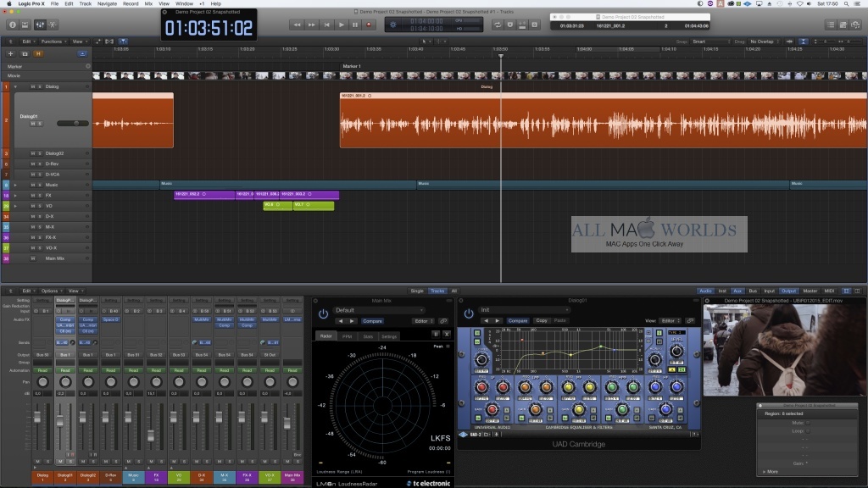The image size is (868, 488).
Task: Switch the mixer to All view
Action: click(x=454, y=291)
